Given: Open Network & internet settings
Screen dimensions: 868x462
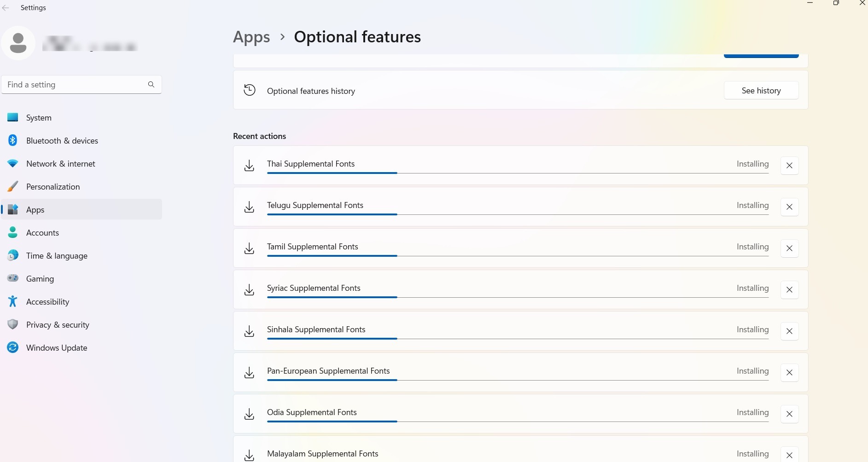Looking at the screenshot, I should [x=60, y=163].
